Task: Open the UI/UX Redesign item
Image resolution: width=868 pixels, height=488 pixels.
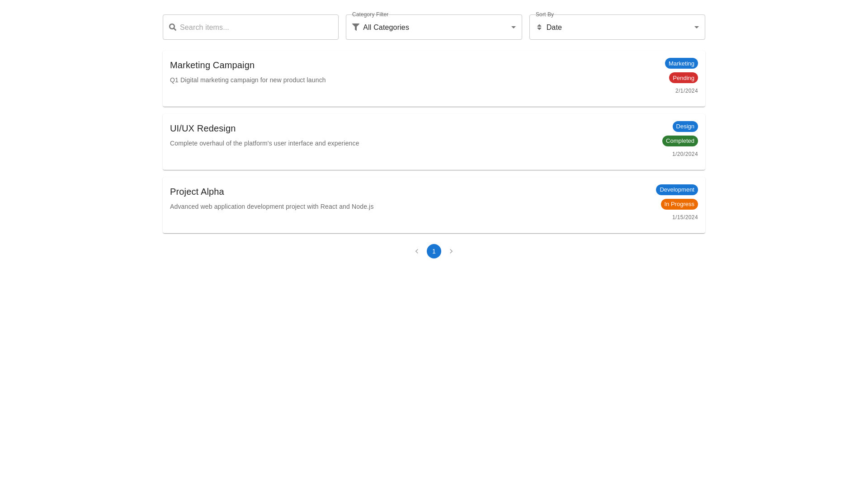Action: [203, 128]
